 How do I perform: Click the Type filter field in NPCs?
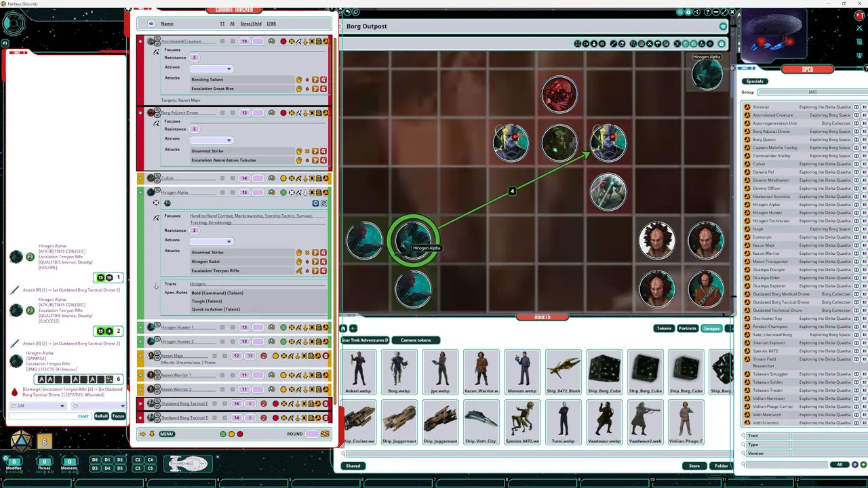(829, 445)
